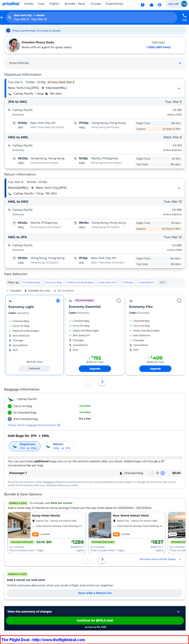189x644 pixels.
Task: Click the phone agent avatar image
Action: point(13,45)
